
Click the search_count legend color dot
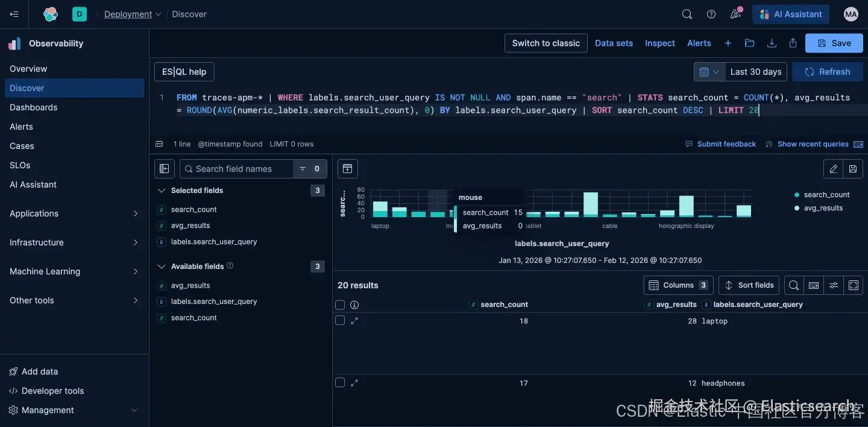point(797,195)
